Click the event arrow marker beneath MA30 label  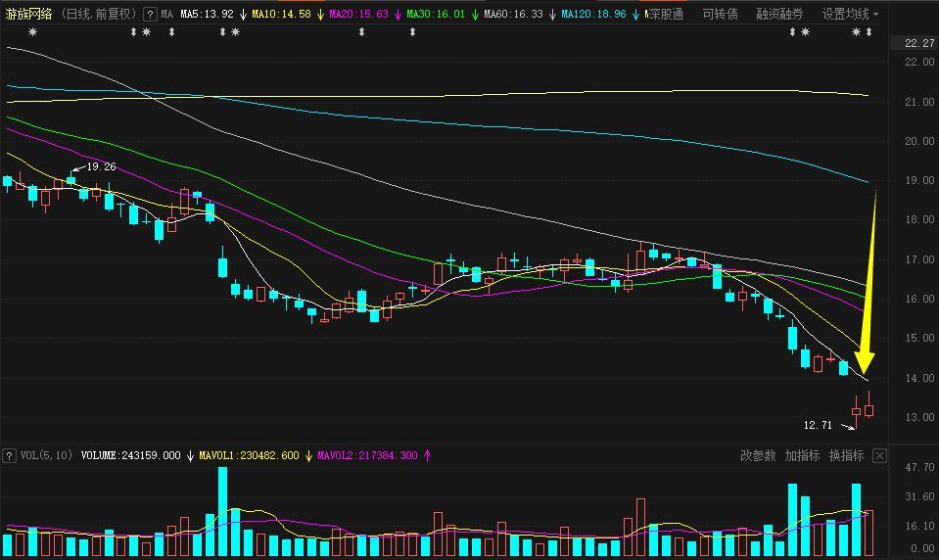tap(412, 31)
